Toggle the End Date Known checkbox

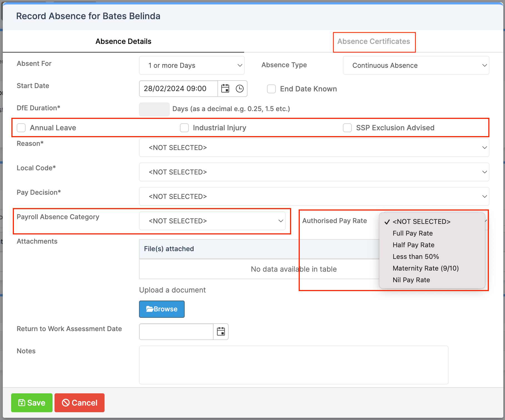click(x=271, y=89)
